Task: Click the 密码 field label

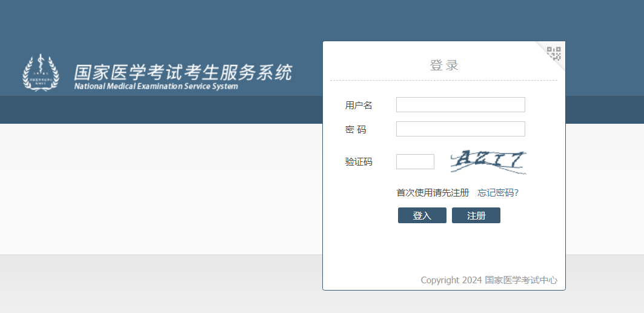Action: (356, 130)
